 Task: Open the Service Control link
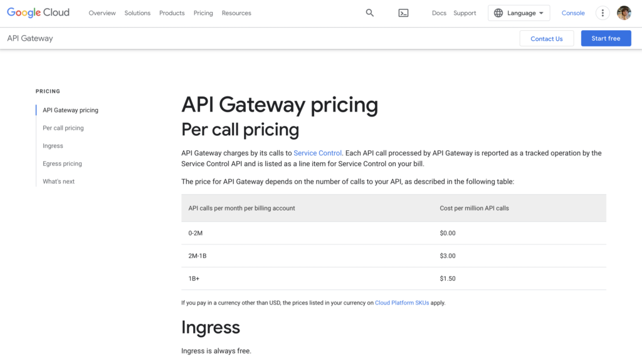[317, 153]
